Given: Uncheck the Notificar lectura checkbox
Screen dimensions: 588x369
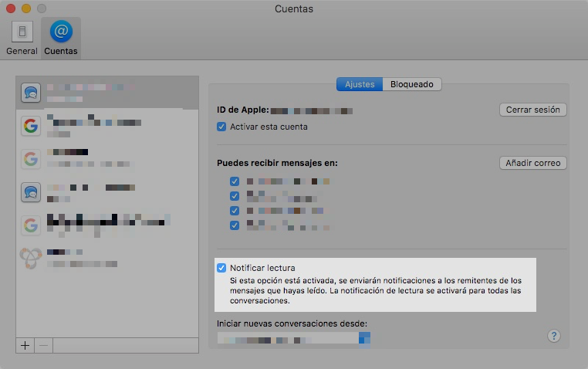Looking at the screenshot, I should point(221,268).
